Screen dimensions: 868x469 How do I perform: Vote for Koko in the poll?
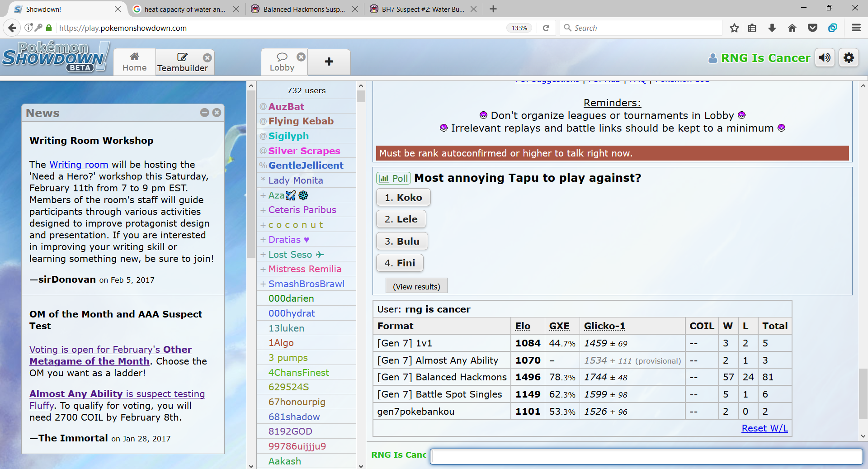coord(403,198)
